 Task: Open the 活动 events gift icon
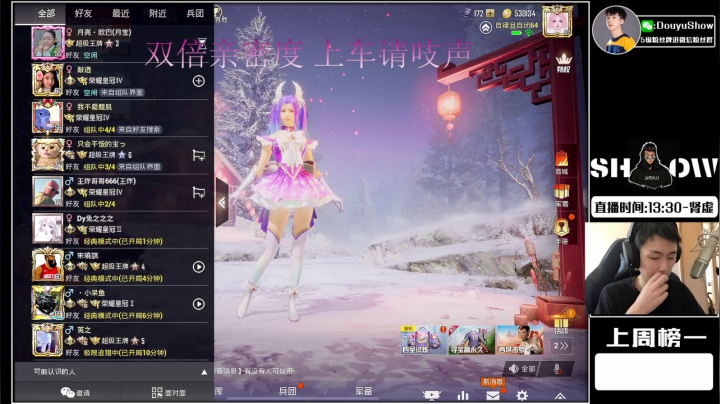561,322
